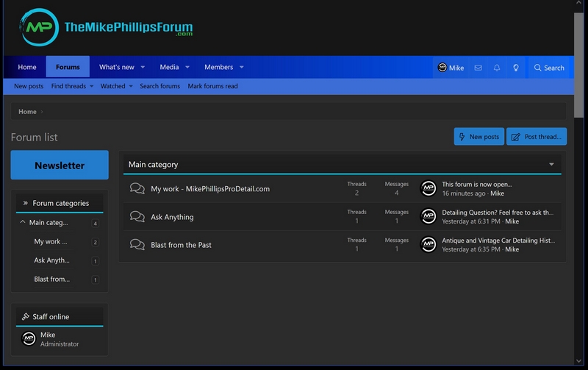
Task: Click the blue New posts button
Action: (479, 137)
